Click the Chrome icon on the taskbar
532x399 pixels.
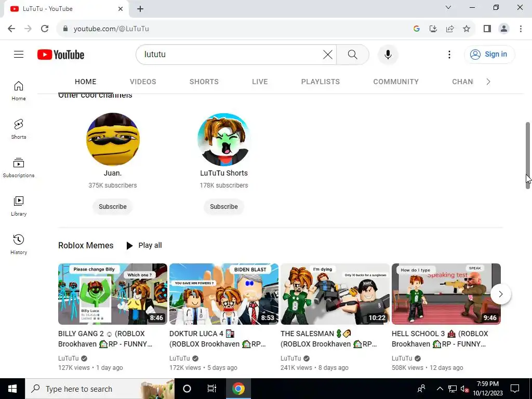(x=238, y=389)
